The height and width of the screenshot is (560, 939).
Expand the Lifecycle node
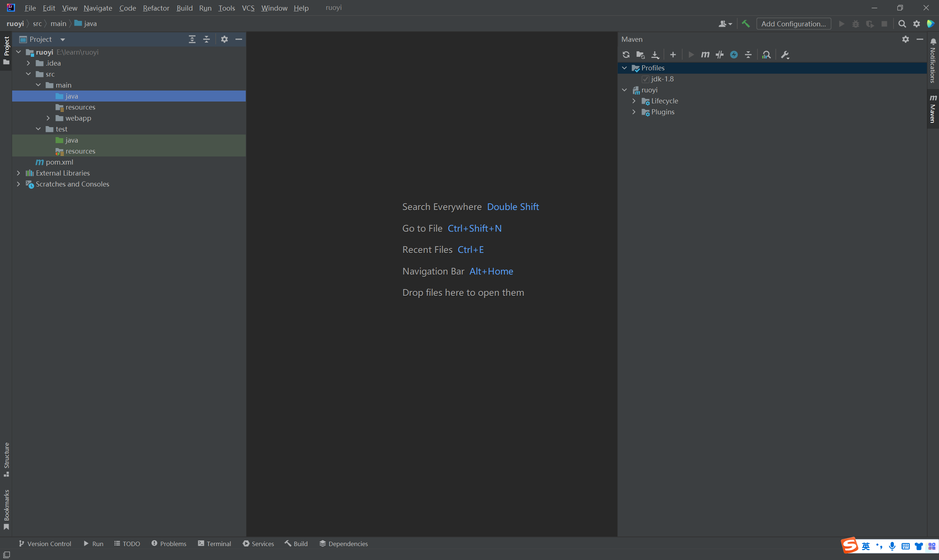634,101
